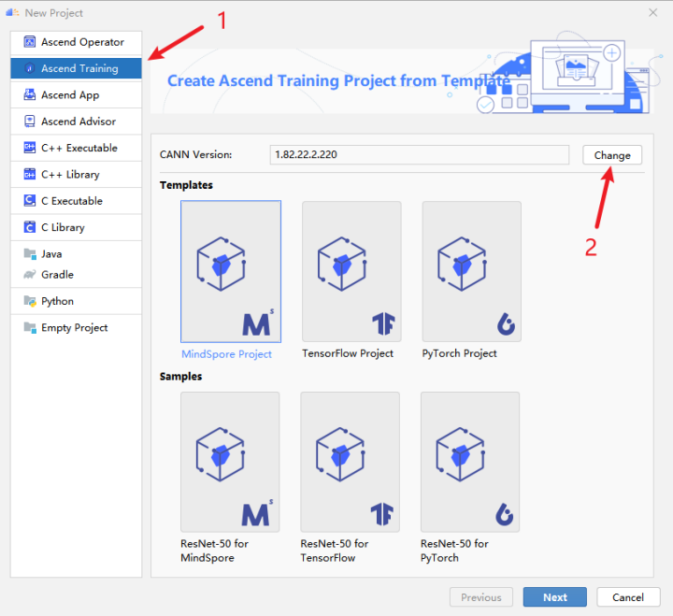
Task: Click the CANN Version field
Action: click(x=420, y=154)
